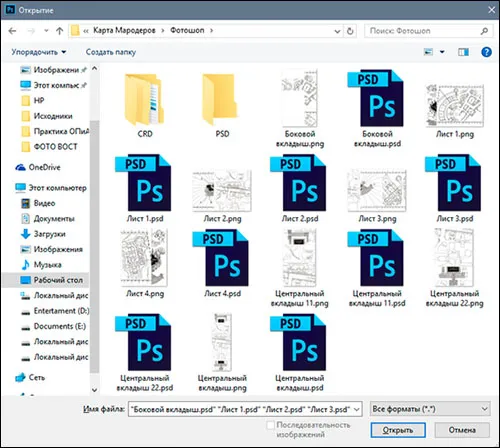500x448 pixels.
Task: Click Создать папку in the toolbar
Action: coord(111,52)
